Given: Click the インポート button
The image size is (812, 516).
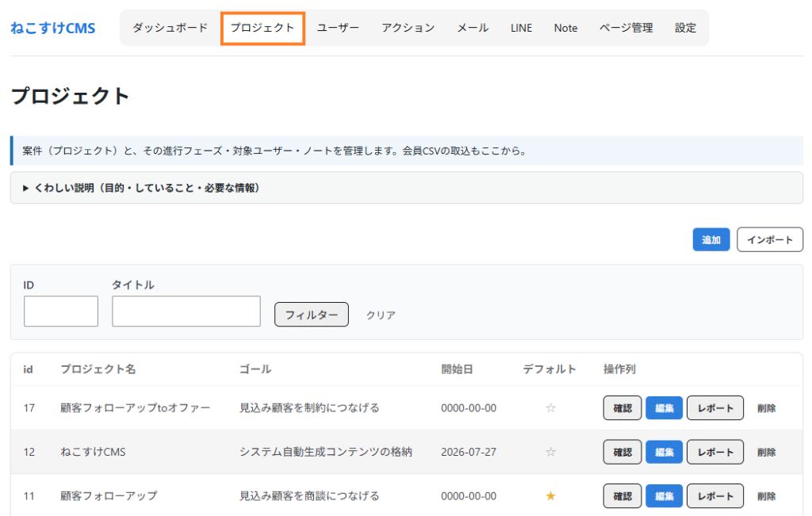Looking at the screenshot, I should 769,239.
